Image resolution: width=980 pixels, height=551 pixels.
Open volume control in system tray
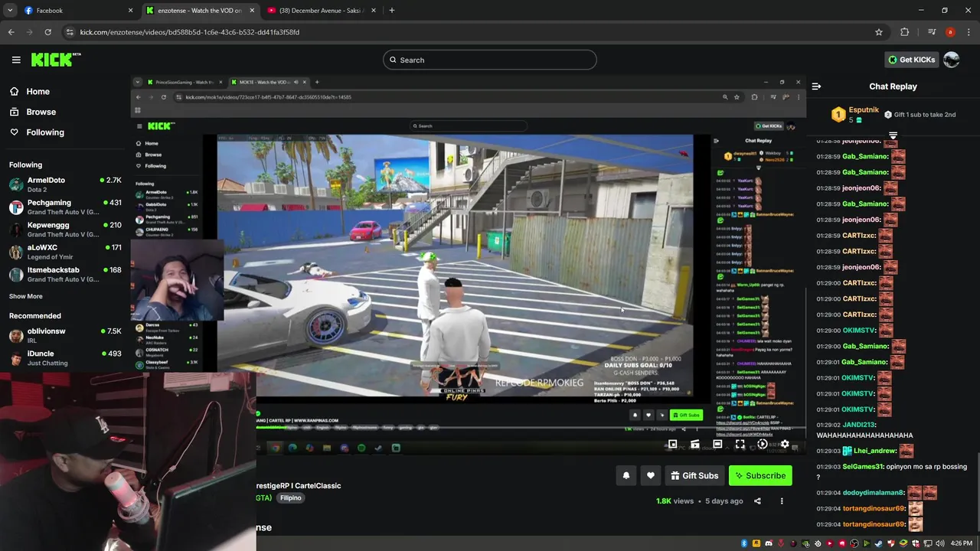939,543
